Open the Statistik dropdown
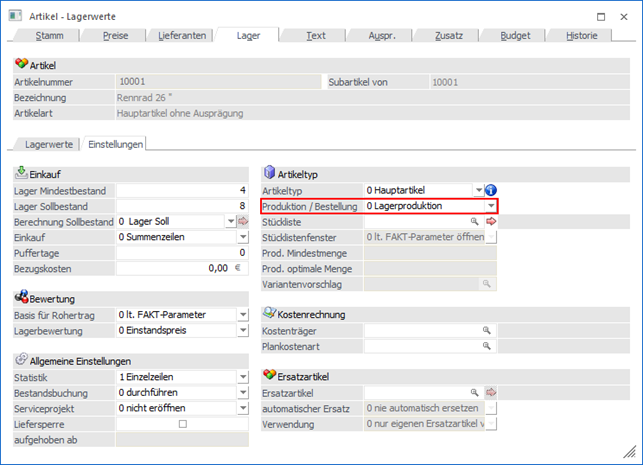This screenshot has width=643, height=465. [243, 377]
